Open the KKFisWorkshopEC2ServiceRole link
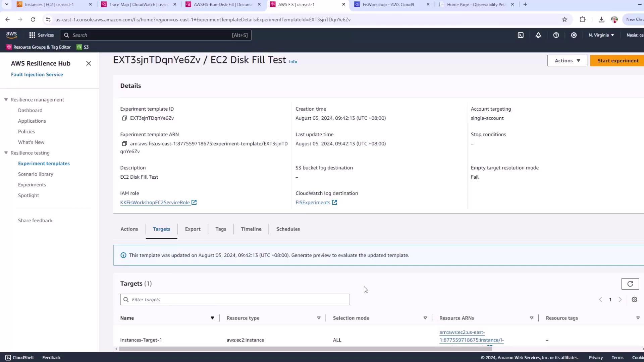The height and width of the screenshot is (362, 644). pyautogui.click(x=155, y=202)
